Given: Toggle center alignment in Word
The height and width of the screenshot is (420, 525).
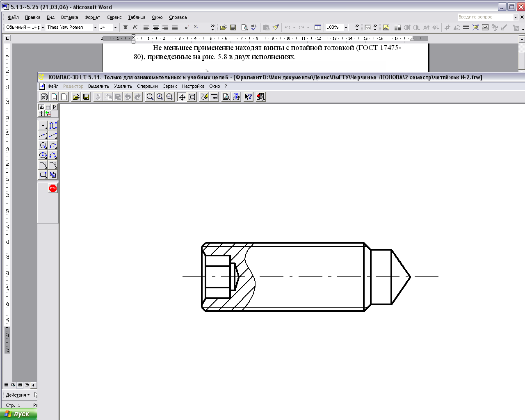Looking at the screenshot, I should (x=156, y=27).
